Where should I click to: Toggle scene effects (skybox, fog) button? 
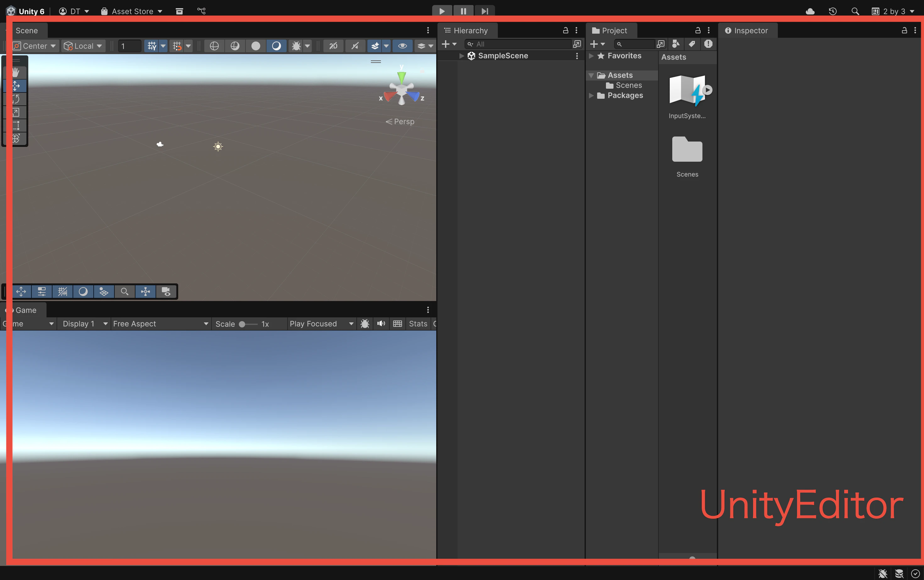[375, 46]
